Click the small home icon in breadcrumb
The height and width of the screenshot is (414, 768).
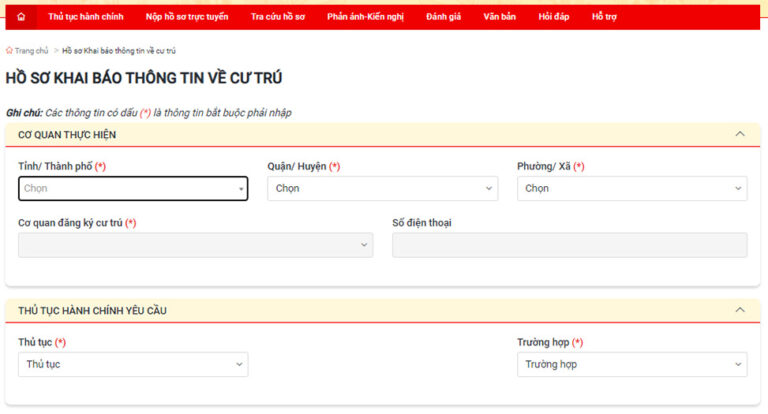9,50
